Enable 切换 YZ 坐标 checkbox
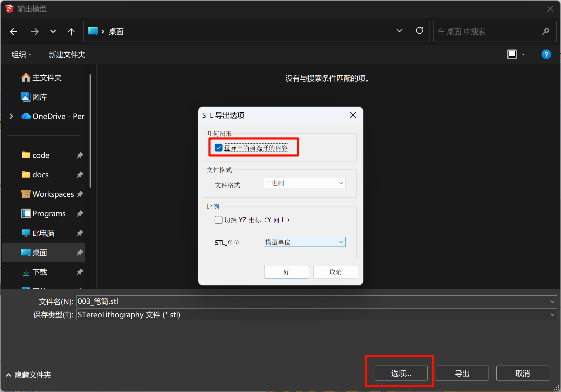This screenshot has height=392, width=561. click(219, 220)
